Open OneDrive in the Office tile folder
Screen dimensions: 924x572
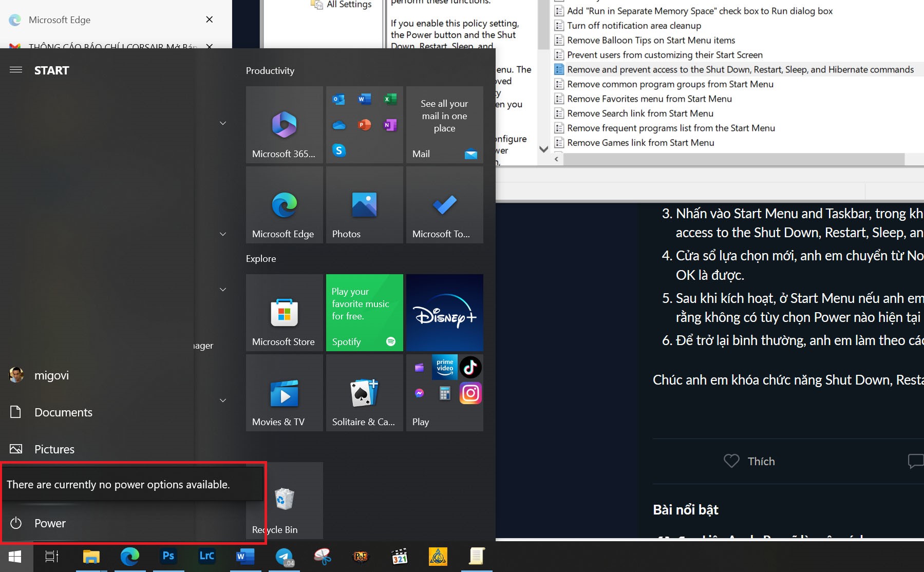[338, 125]
